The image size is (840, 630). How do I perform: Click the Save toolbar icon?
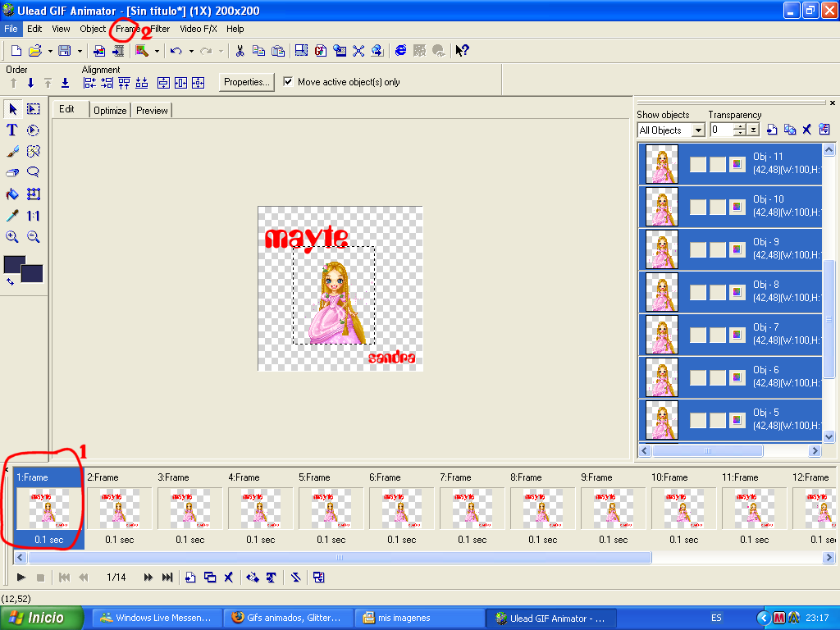65,51
